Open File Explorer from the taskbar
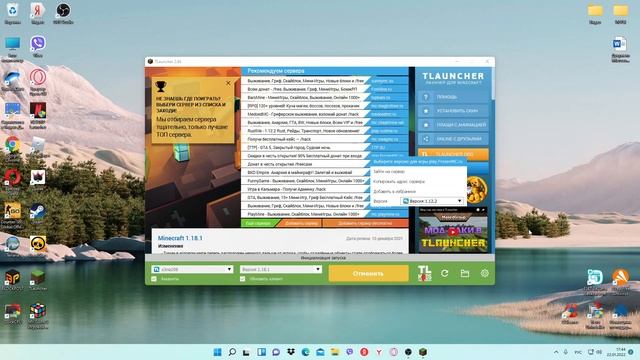The image size is (640, 360). (335, 352)
